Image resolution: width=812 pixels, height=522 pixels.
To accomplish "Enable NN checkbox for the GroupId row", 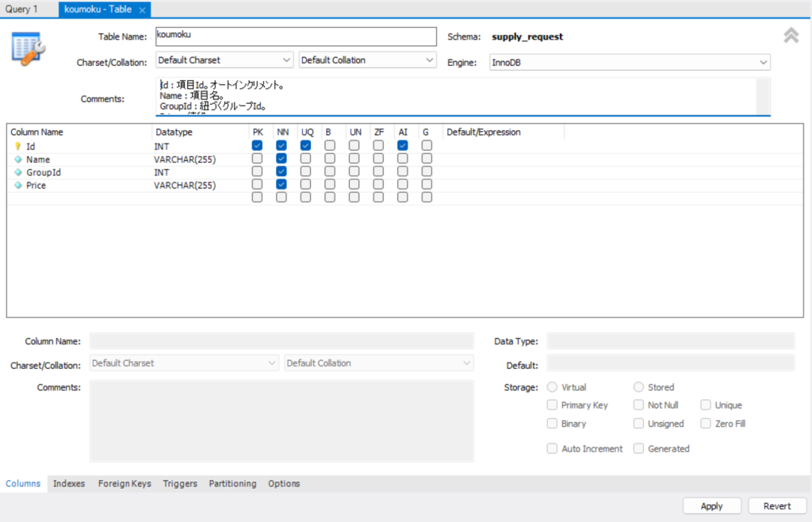I will pos(282,171).
